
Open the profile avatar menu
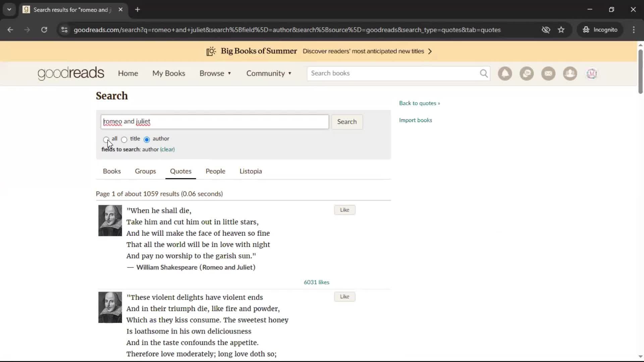(x=592, y=73)
